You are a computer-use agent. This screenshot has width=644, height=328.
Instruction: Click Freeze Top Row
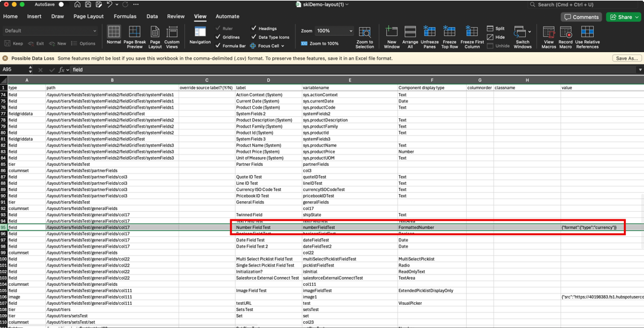(x=449, y=37)
